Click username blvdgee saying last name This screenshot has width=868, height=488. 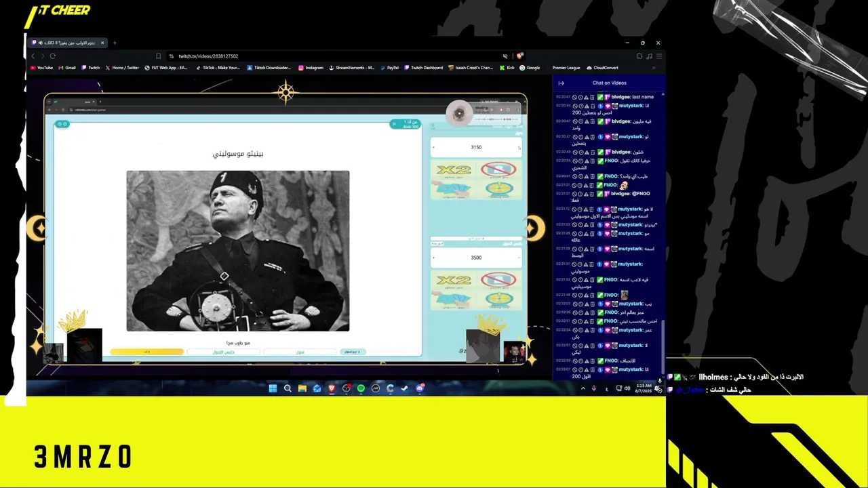click(620, 97)
